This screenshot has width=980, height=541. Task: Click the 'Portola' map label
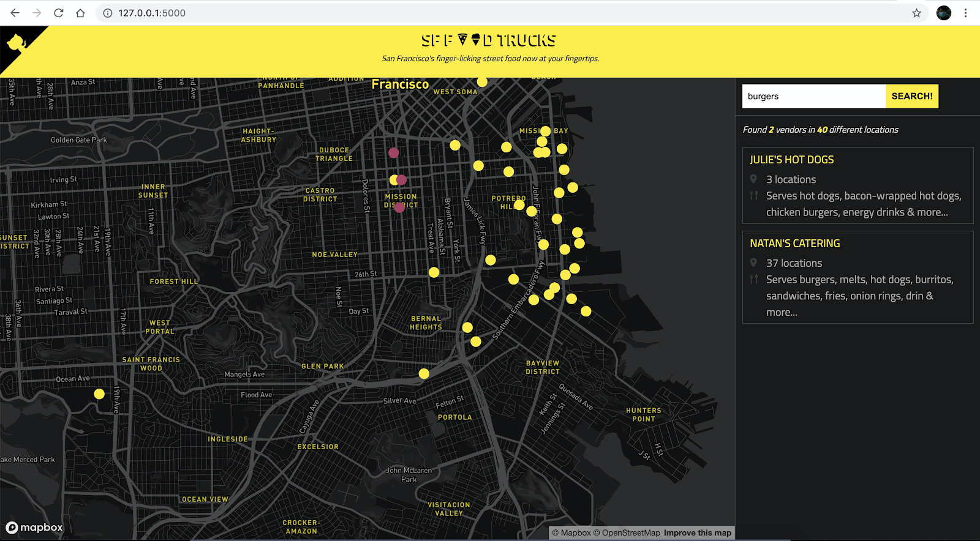[454, 417]
